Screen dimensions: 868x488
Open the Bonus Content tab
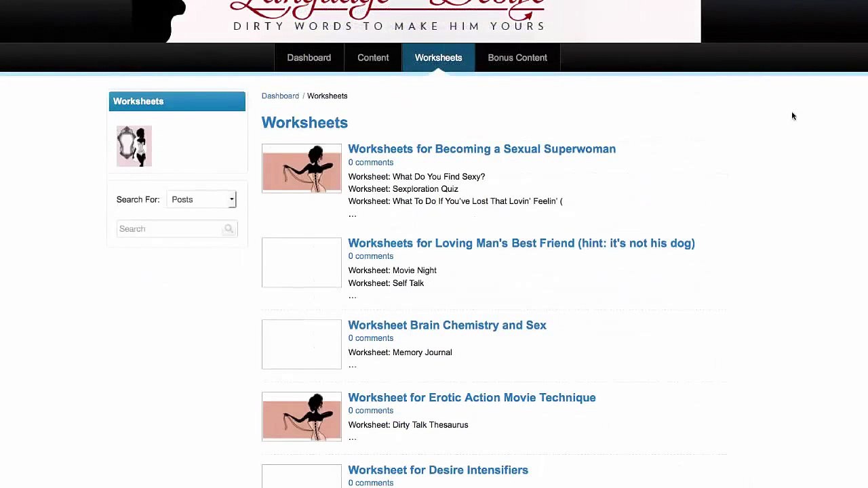pyautogui.click(x=517, y=58)
